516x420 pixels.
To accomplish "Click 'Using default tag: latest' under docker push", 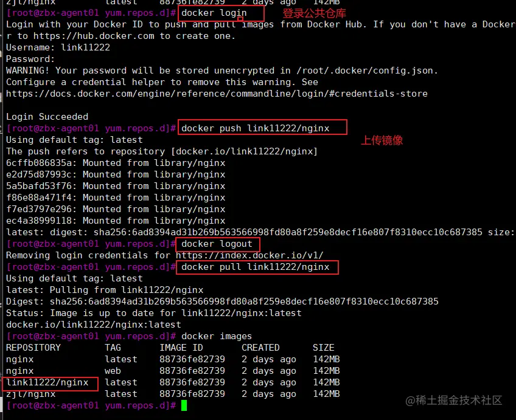I will (74, 140).
